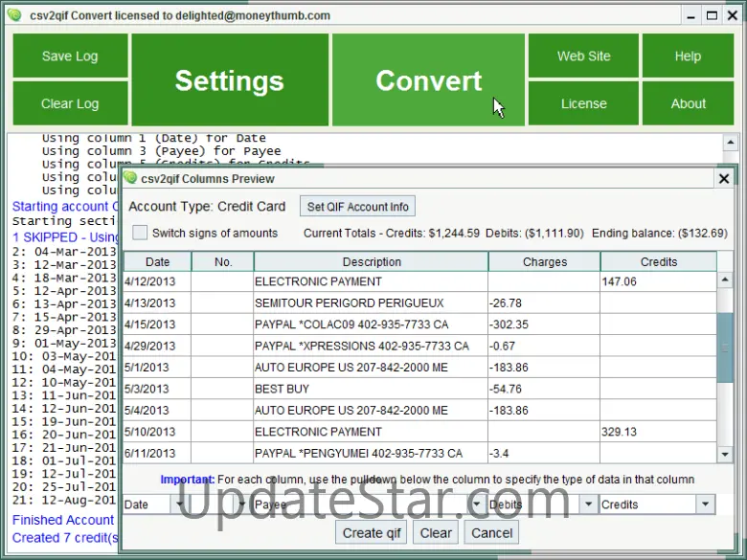Image resolution: width=747 pixels, height=560 pixels.
Task: Open the Web Site link button
Action: click(x=583, y=56)
